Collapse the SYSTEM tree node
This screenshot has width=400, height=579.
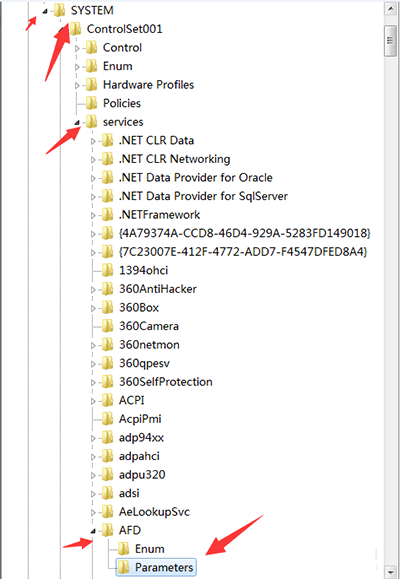[45, 11]
